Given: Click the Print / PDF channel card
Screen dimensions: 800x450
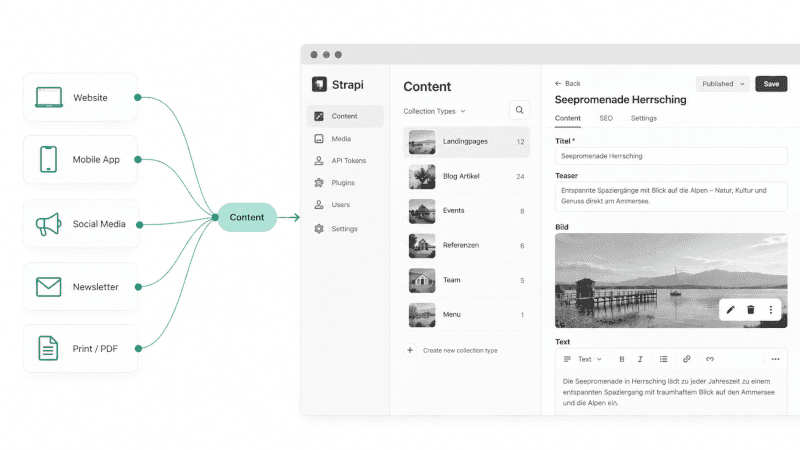Looking at the screenshot, I should (x=81, y=348).
